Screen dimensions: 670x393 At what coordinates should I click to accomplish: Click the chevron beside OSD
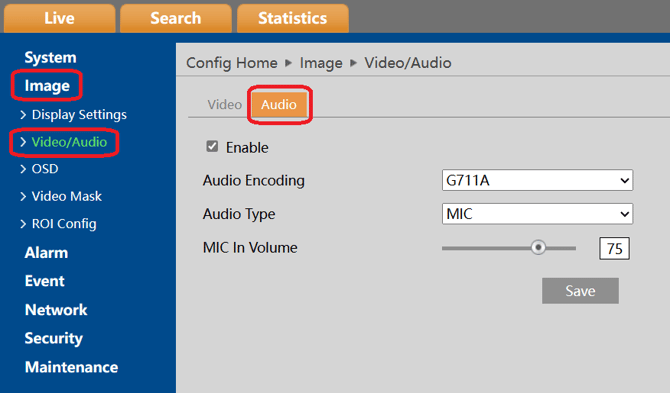[23, 169]
